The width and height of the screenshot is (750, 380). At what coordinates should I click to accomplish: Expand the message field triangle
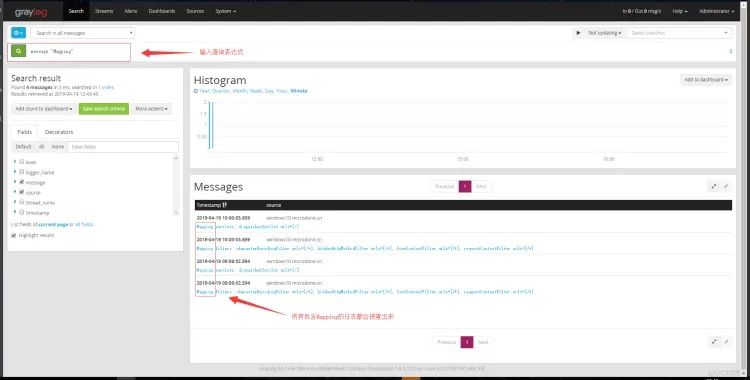15,182
